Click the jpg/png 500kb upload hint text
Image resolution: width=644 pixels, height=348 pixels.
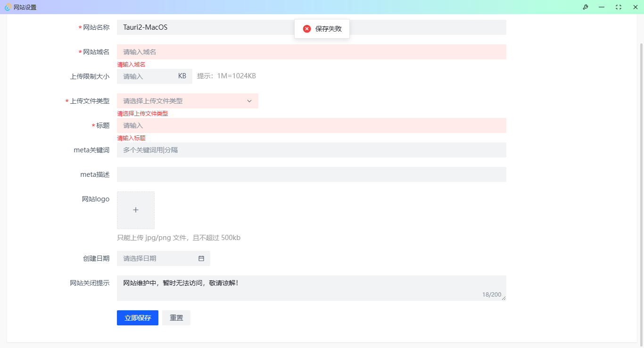tap(179, 238)
